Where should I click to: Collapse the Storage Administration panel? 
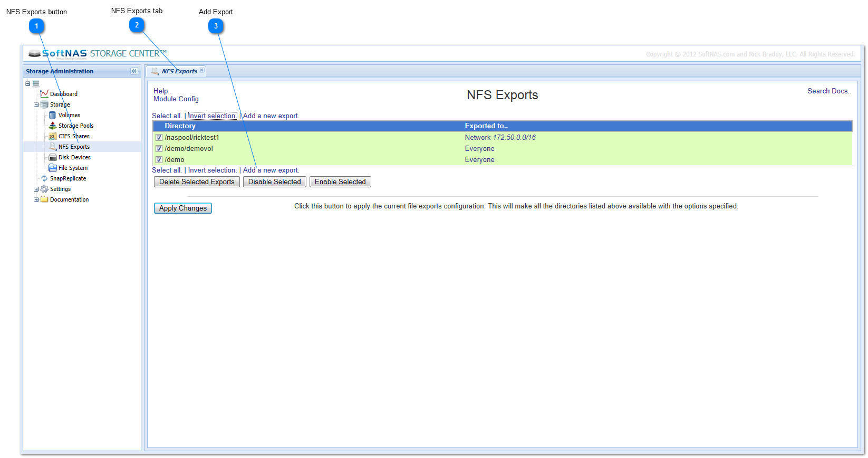click(x=134, y=71)
